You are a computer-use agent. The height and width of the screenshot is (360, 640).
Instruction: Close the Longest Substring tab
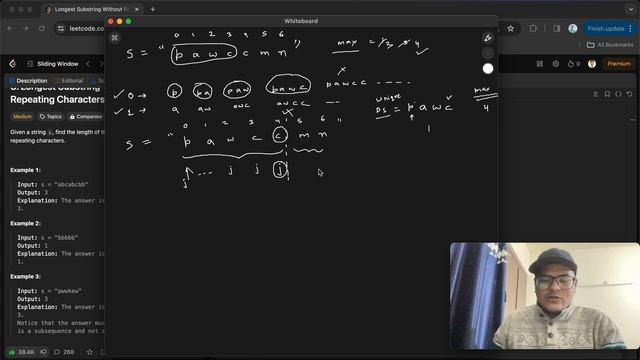coord(137,9)
